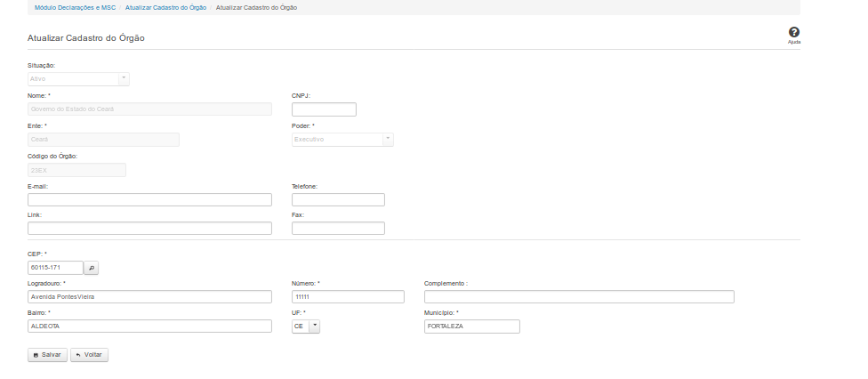Open the Situação dropdown
This screenshot has height=379, width=868.
pyautogui.click(x=78, y=79)
